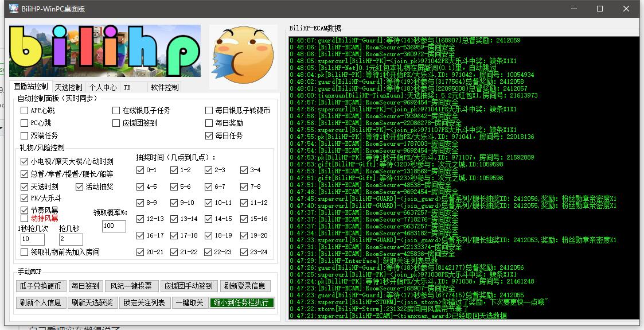Uncheck the 节奏风暴 checkbox

tap(24, 210)
